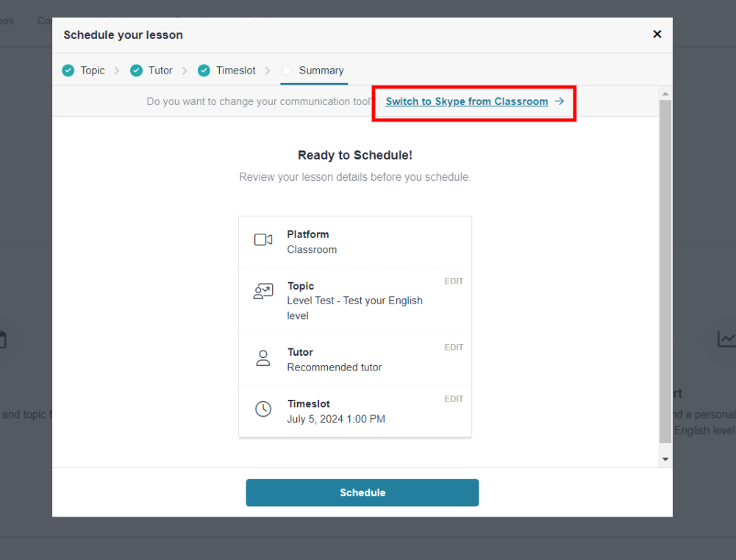The width and height of the screenshot is (736, 560).
Task: Click the scrollbar down arrow in dialog
Action: tap(665, 459)
